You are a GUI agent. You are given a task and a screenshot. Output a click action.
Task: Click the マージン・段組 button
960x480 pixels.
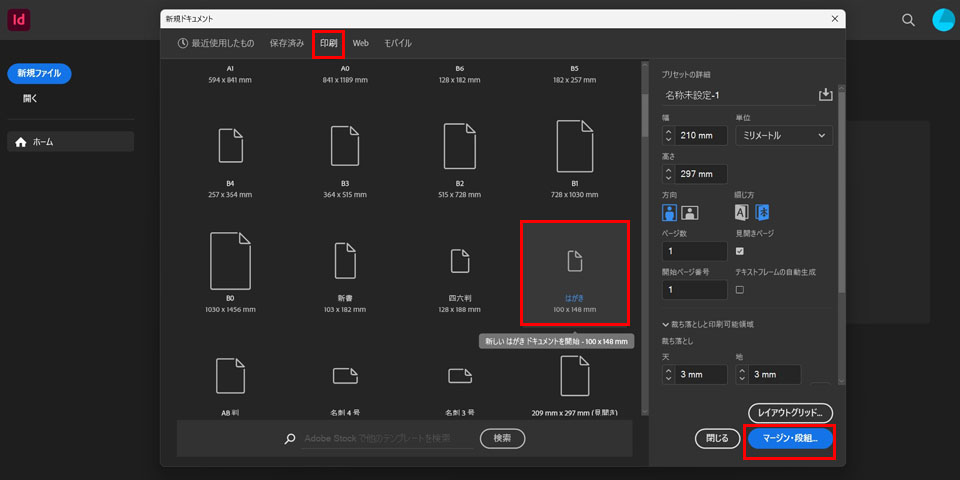click(789, 438)
